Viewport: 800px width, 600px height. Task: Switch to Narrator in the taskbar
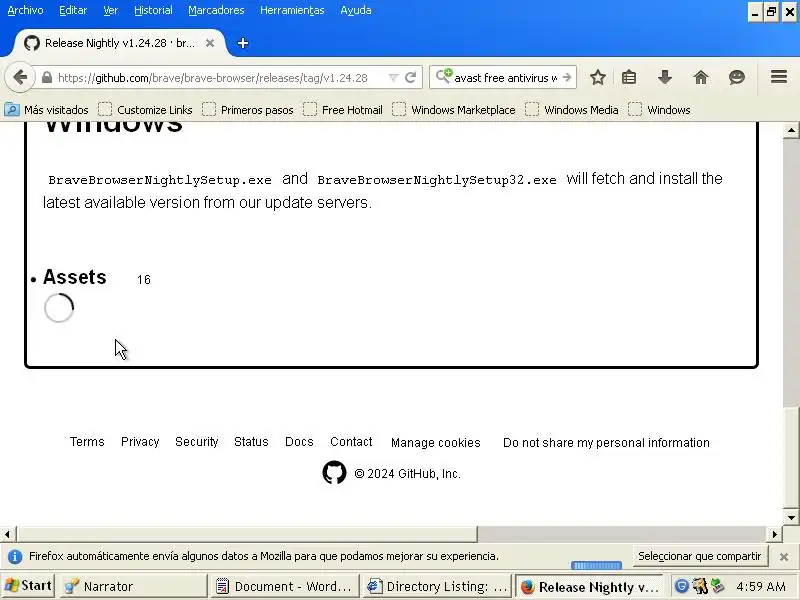[x=134, y=587]
